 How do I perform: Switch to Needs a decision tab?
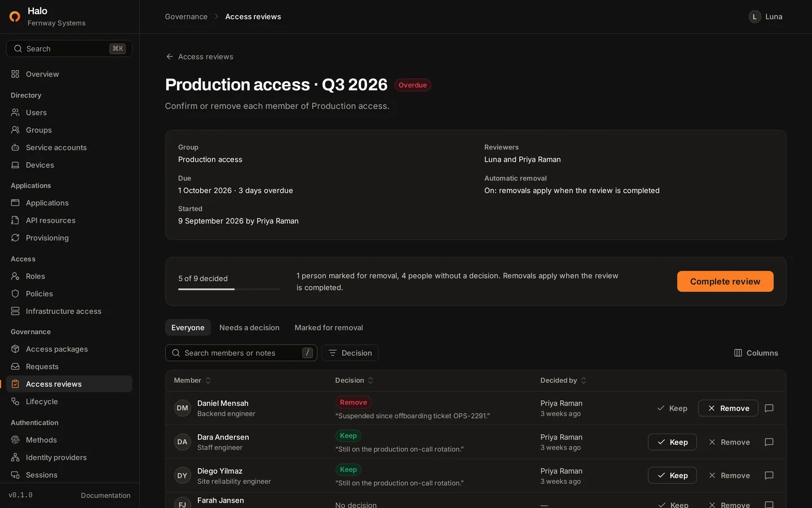pos(249,327)
